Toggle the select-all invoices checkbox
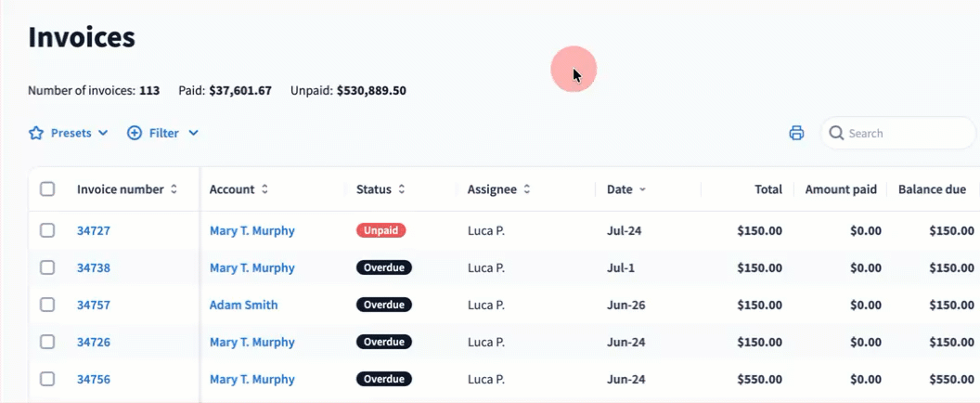The height and width of the screenshot is (403, 980). (47, 189)
